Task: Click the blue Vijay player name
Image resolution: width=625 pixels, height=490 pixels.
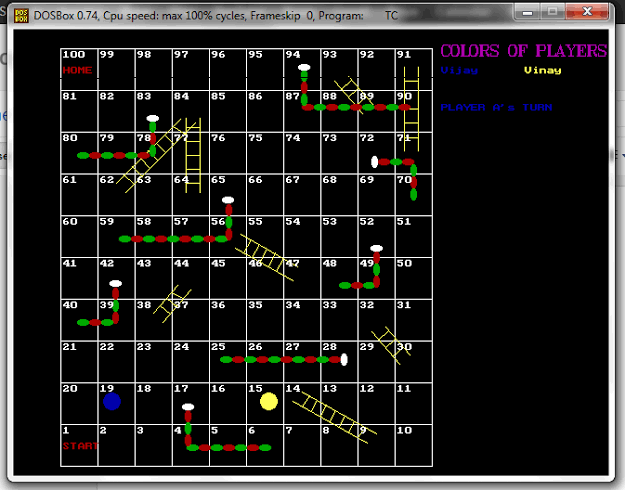Action: [x=460, y=71]
